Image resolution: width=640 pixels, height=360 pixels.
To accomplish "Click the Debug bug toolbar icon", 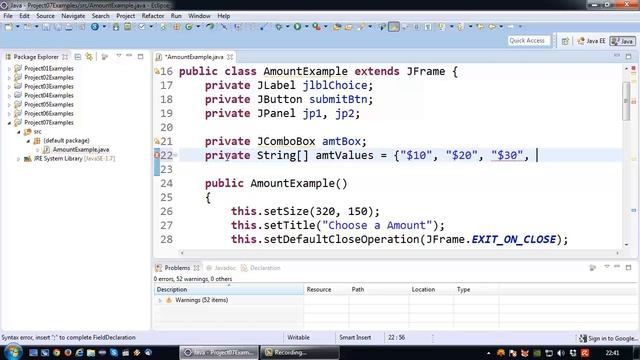I will point(279,27).
